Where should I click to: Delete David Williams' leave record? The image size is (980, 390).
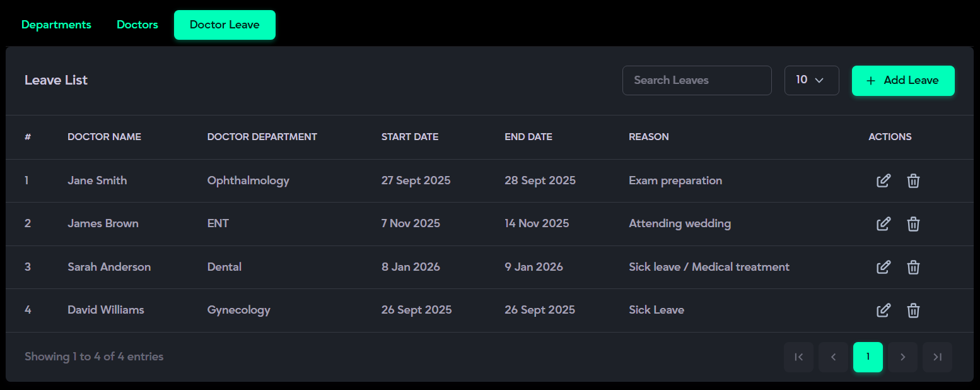tap(913, 310)
